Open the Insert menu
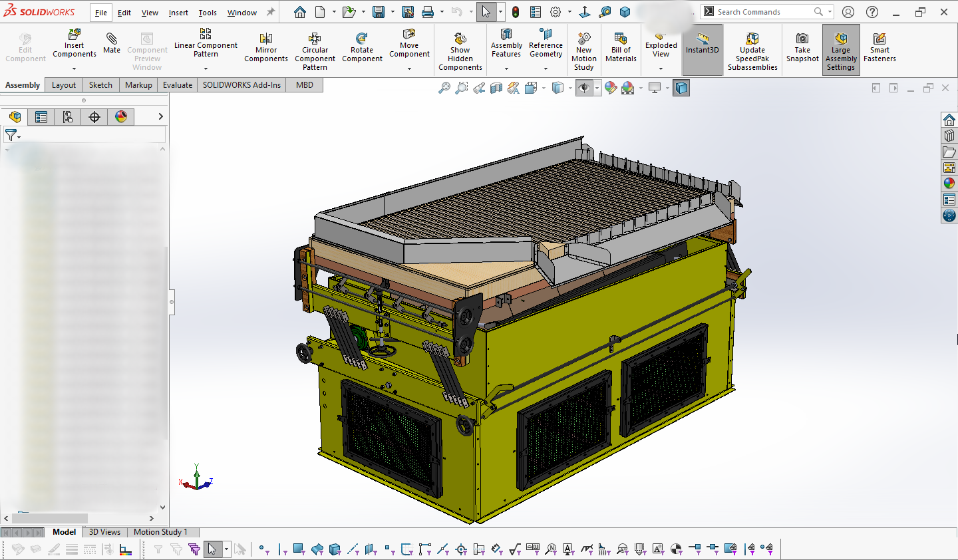The height and width of the screenshot is (560, 958). tap(178, 13)
